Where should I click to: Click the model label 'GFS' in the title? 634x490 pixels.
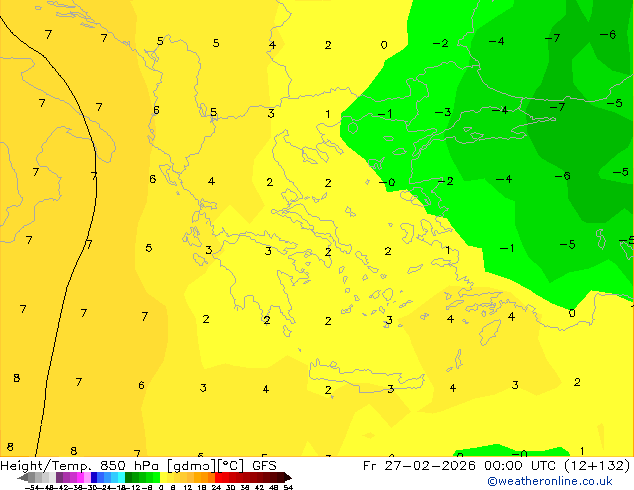264,466
